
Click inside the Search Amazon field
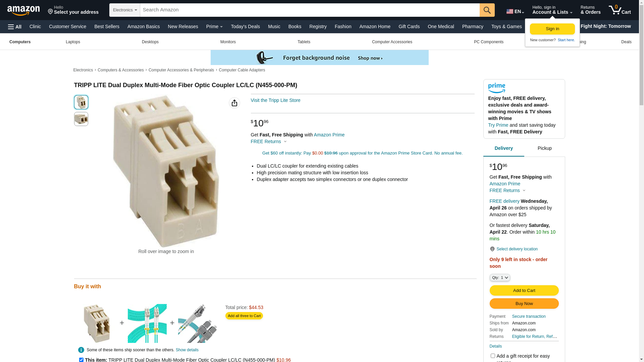click(310, 10)
